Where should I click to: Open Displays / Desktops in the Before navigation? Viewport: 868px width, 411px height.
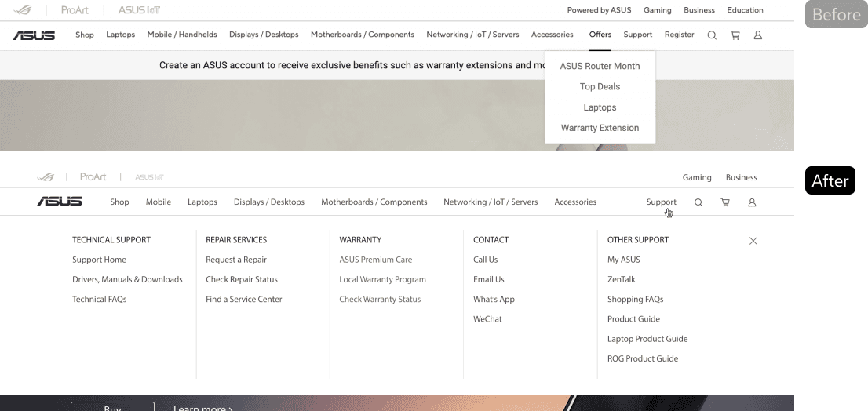[264, 35]
